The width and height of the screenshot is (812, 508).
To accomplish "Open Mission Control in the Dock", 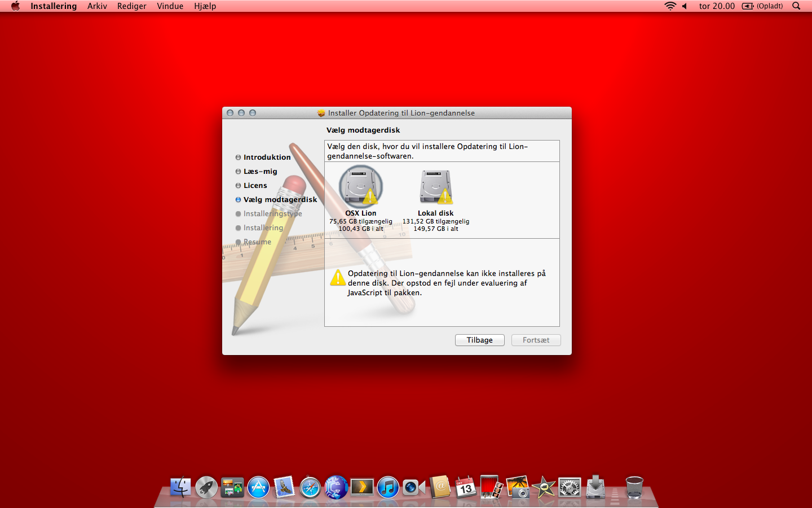I will [x=232, y=487].
